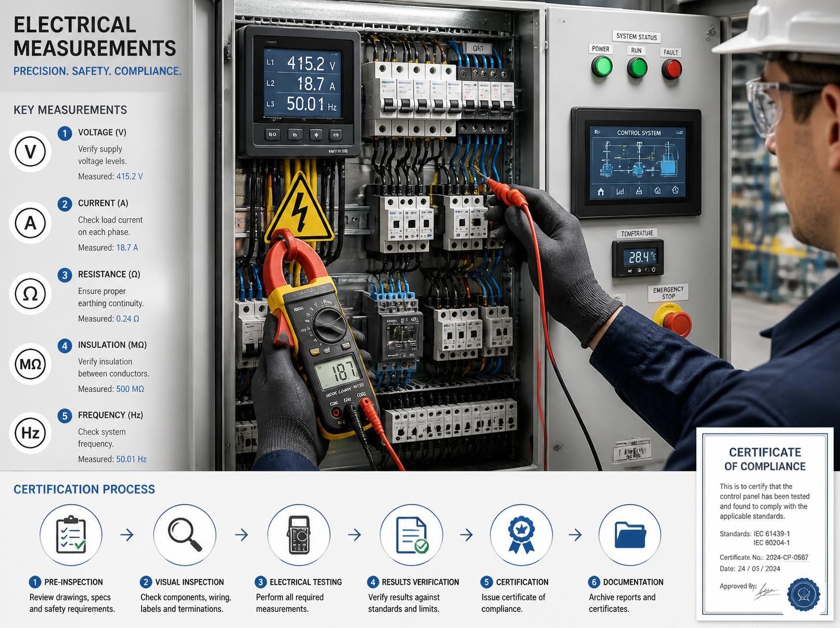Click the Insulation MΩ circle icon
This screenshot has height=628, width=840.
tap(31, 364)
